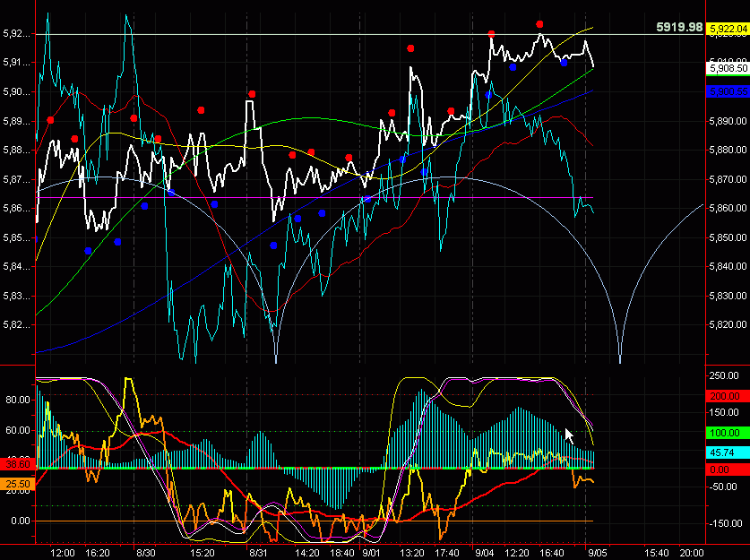Select the 16:20 time axis label
Viewport: 750px width, 560px height.
[x=98, y=554]
